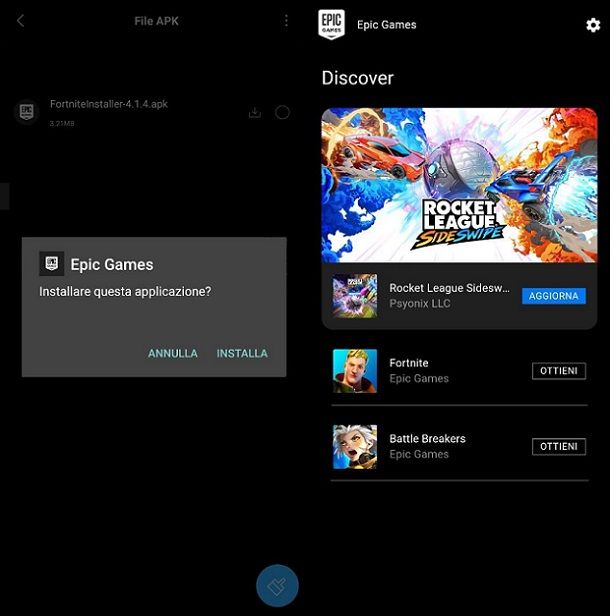Click Epic Games publisher under Fortnite
The height and width of the screenshot is (616, 610).
[419, 378]
